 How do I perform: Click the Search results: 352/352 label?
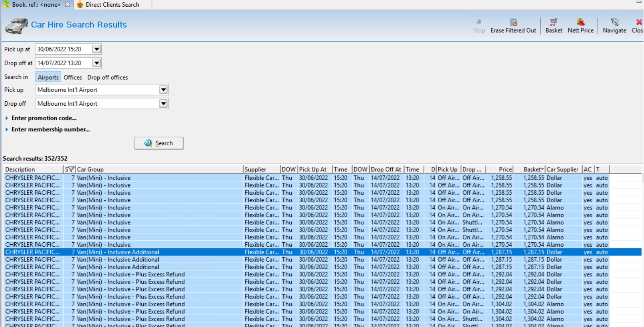tap(35, 158)
